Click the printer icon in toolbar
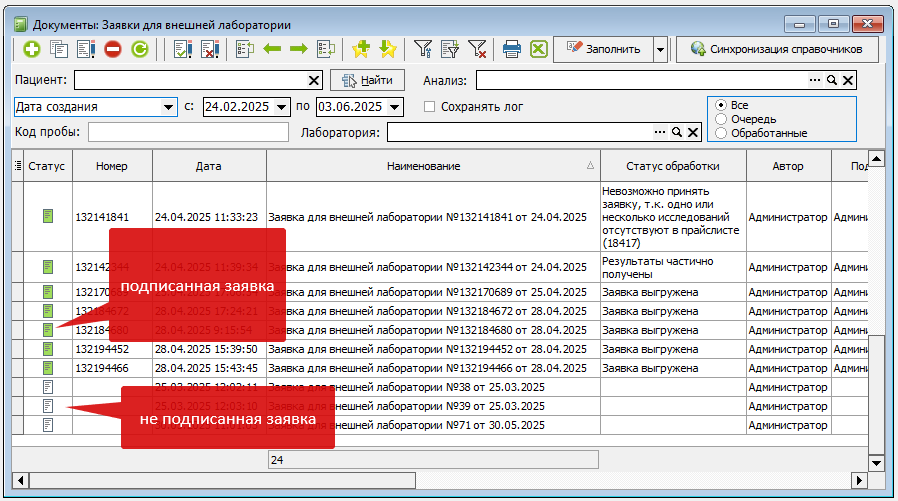Image resolution: width=898 pixels, height=501 pixels. tap(512, 48)
